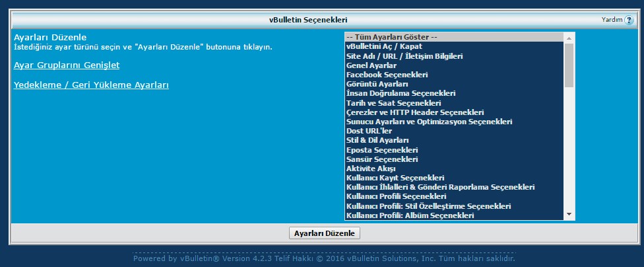
Task: Select 'Tarih ve Saat Seçenekleri' option
Action: click(455, 103)
